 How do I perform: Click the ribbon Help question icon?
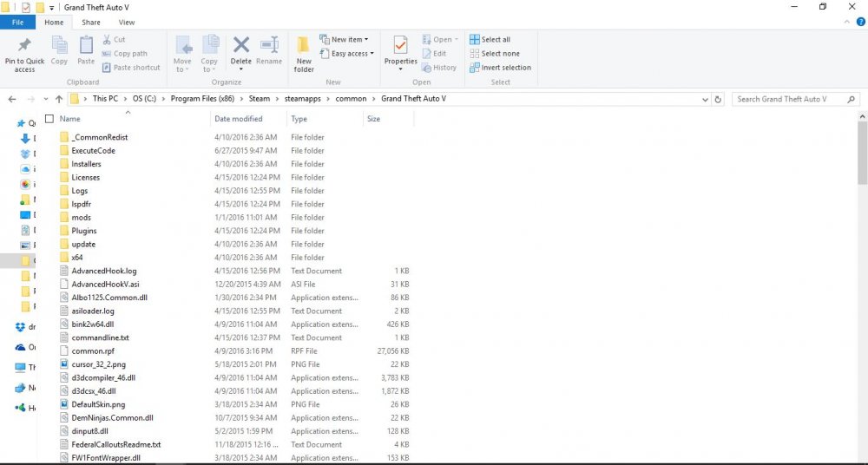(860, 23)
